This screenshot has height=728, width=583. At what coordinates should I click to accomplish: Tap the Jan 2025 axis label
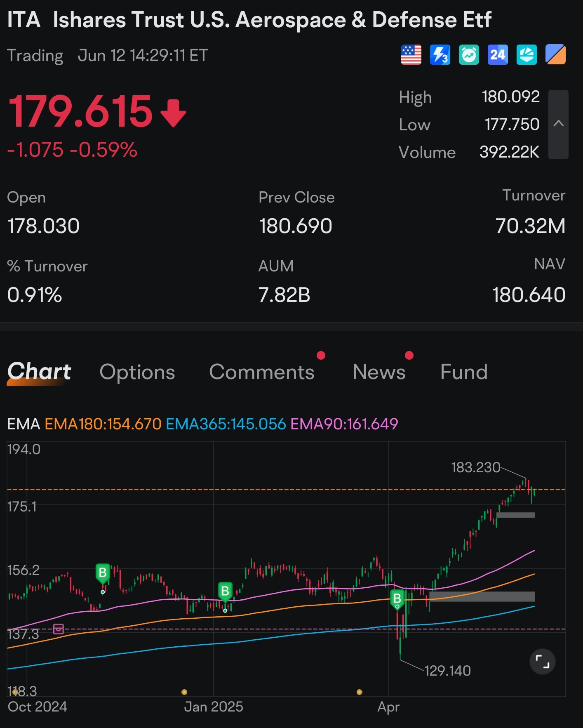[214, 707]
